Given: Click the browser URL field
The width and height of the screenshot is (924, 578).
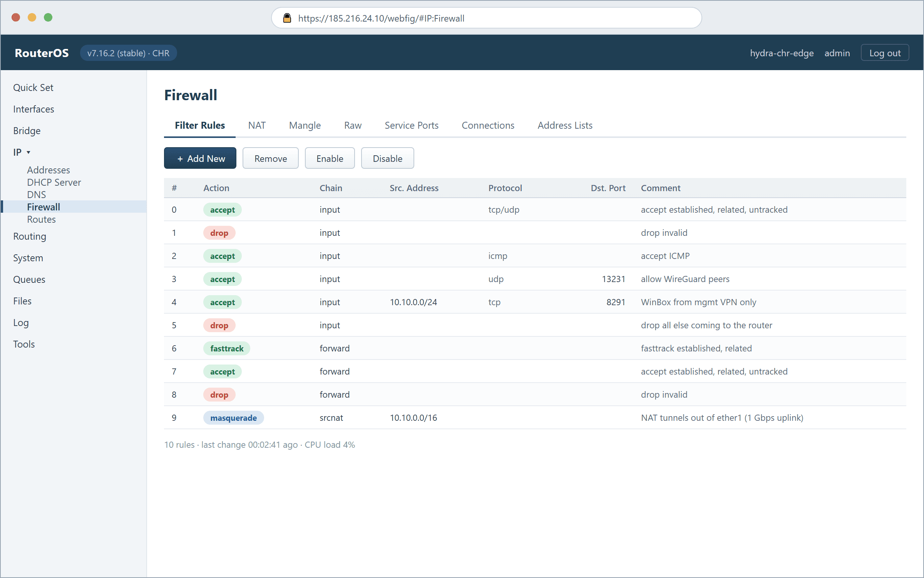Looking at the screenshot, I should click(x=487, y=18).
